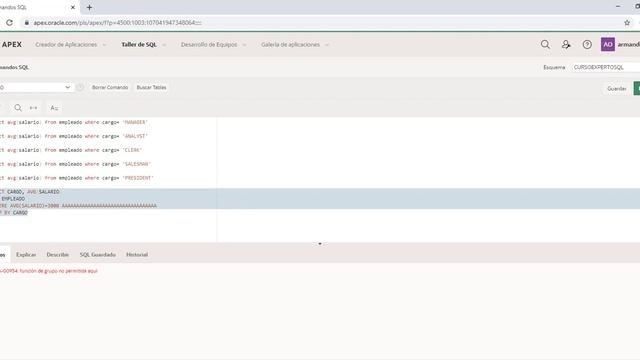The height and width of the screenshot is (360, 640).
Task: Minimize the browser window
Action: pos(618,7)
